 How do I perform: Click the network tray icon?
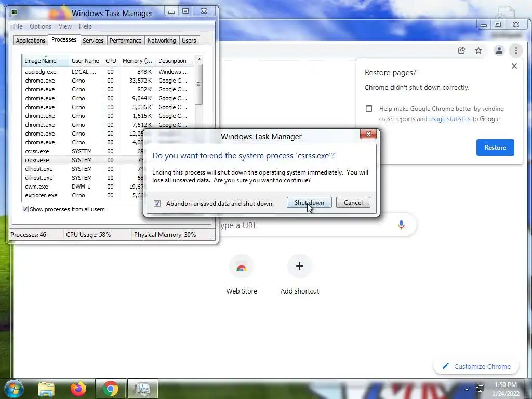[480, 389]
